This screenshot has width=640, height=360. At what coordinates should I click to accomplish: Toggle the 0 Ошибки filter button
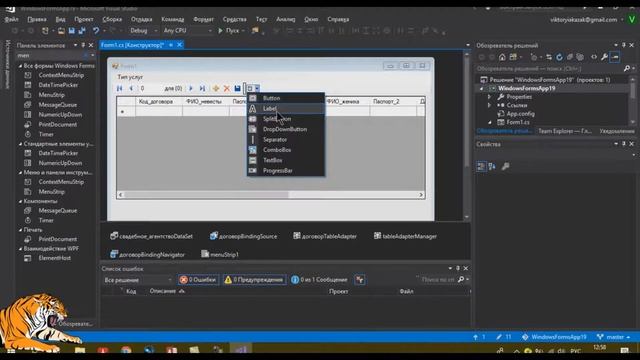click(x=198, y=280)
